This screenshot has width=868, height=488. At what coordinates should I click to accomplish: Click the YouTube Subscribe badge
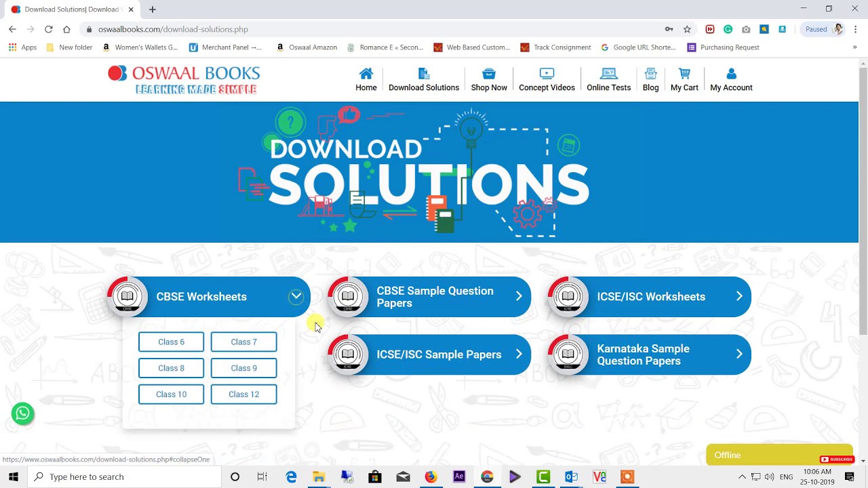pos(837,459)
